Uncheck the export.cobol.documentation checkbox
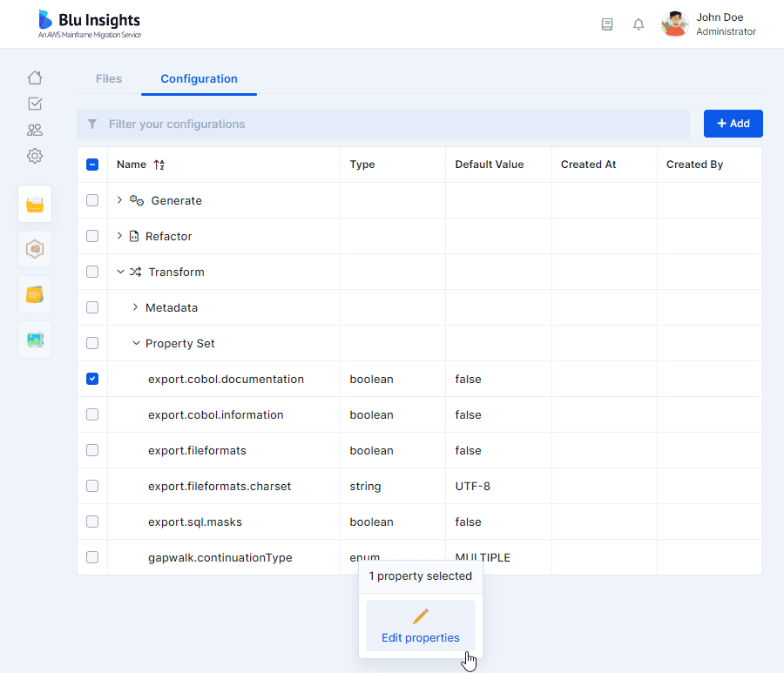784x673 pixels. (x=92, y=379)
